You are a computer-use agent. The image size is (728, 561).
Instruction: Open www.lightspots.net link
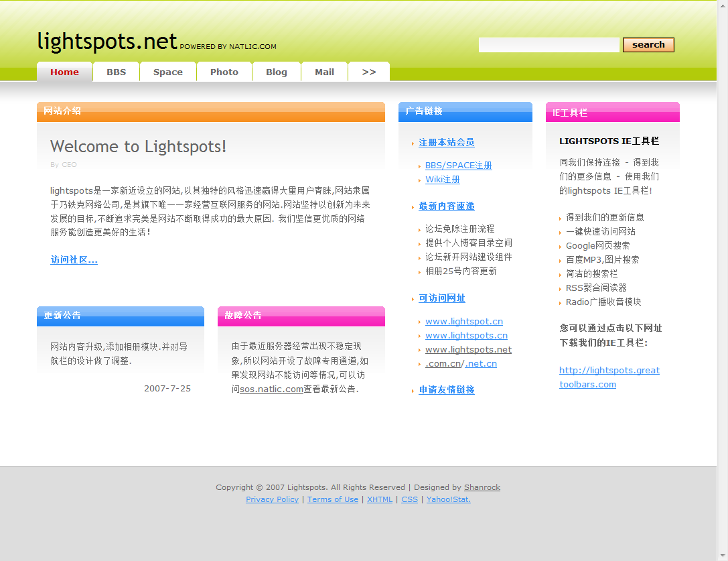(x=468, y=349)
